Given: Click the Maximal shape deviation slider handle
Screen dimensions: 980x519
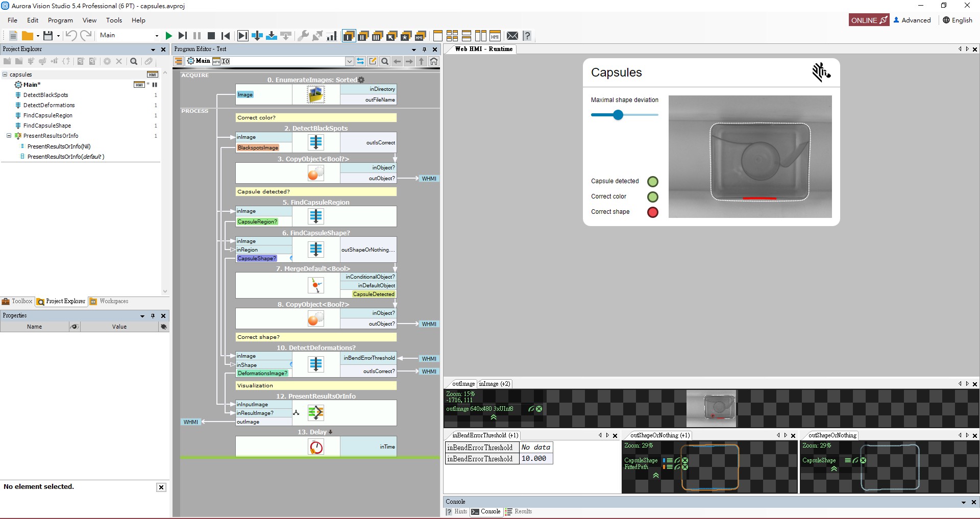Looking at the screenshot, I should click(618, 115).
